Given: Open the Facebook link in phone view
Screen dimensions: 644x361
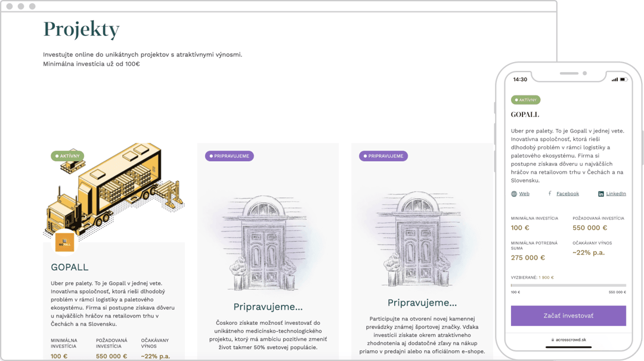Looking at the screenshot, I should 568,194.
